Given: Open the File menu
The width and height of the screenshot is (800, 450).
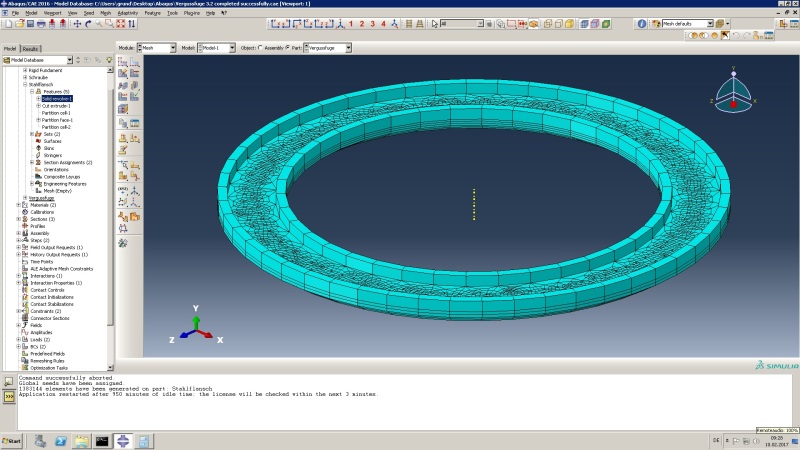Looking at the screenshot, I should pos(15,13).
